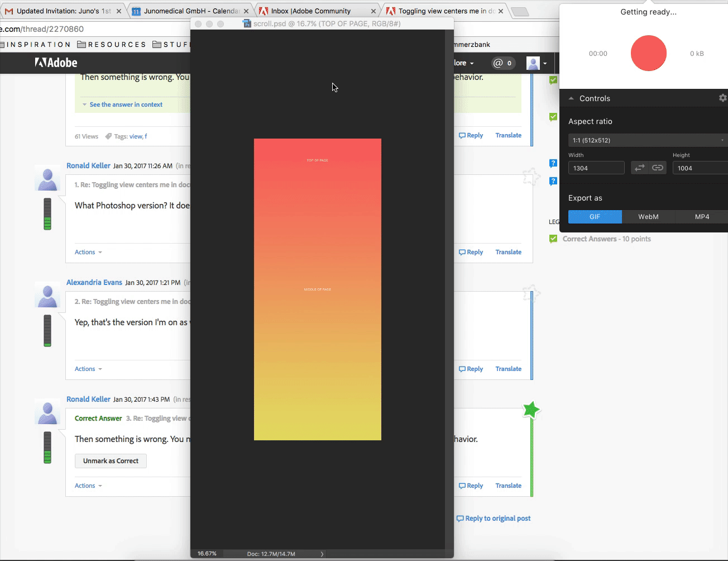
Task: Translate Ronald Keller's 11:26 AM post
Action: 509,252
